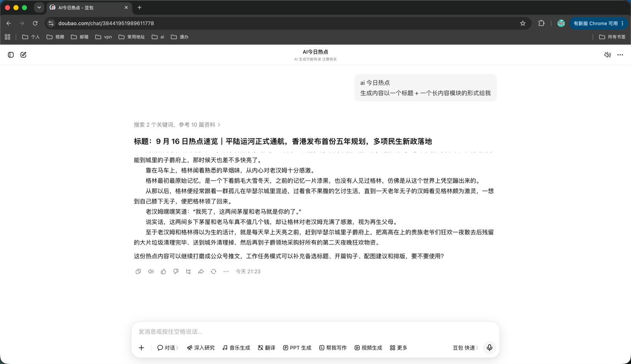Copy the response with the copy icon
Viewport: 631px width, 364px height.
click(x=138, y=271)
